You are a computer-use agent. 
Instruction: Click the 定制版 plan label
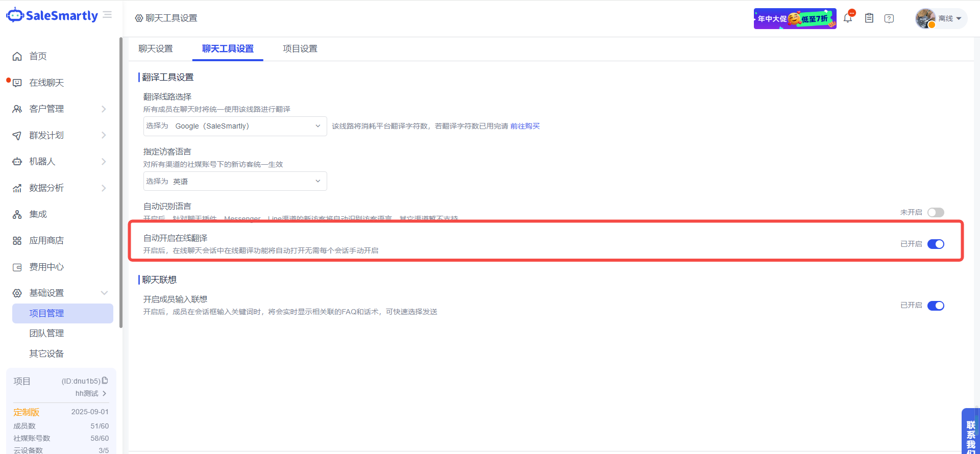[x=26, y=412]
